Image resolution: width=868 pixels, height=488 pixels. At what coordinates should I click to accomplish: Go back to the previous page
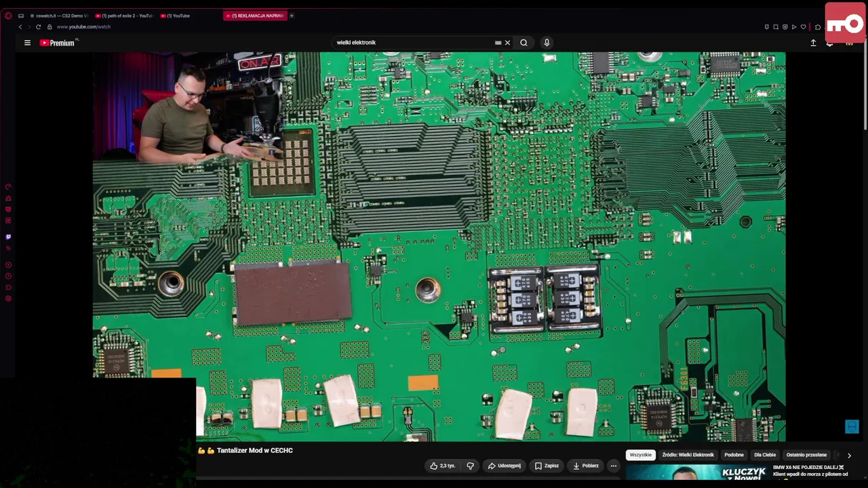point(20,27)
